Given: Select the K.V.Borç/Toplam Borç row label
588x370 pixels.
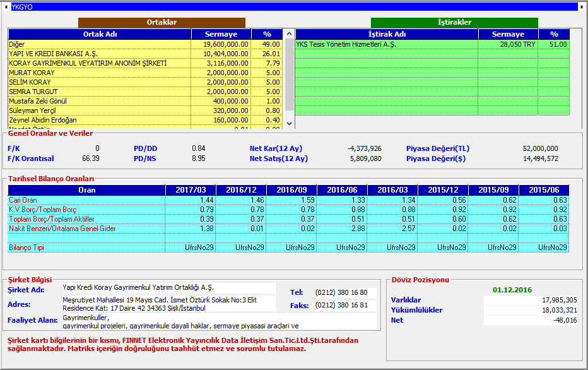Looking at the screenshot, I should click(43, 210).
